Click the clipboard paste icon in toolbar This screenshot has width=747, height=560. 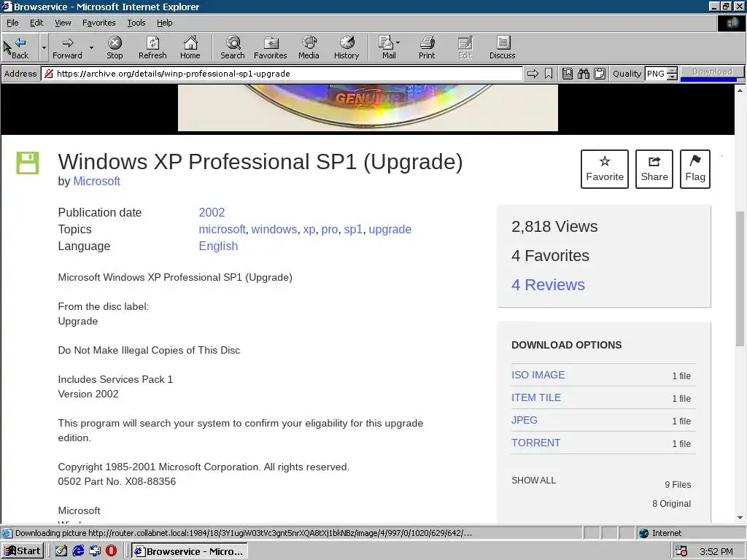click(600, 74)
